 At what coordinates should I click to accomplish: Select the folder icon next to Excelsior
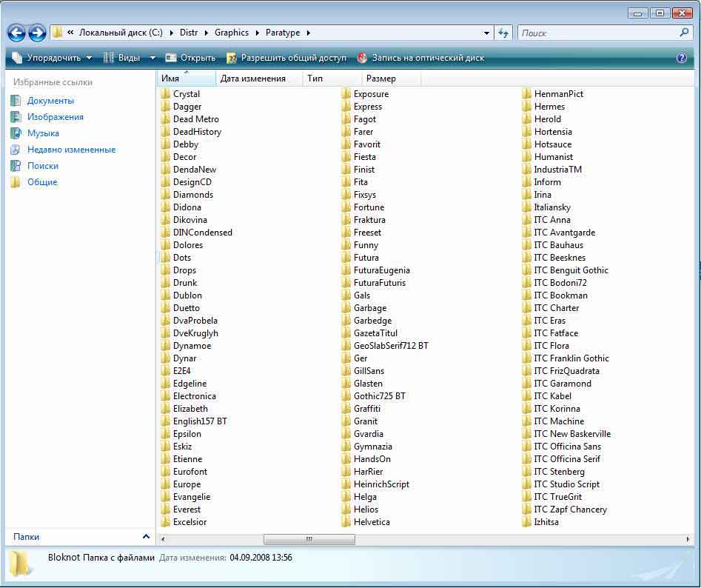165,522
